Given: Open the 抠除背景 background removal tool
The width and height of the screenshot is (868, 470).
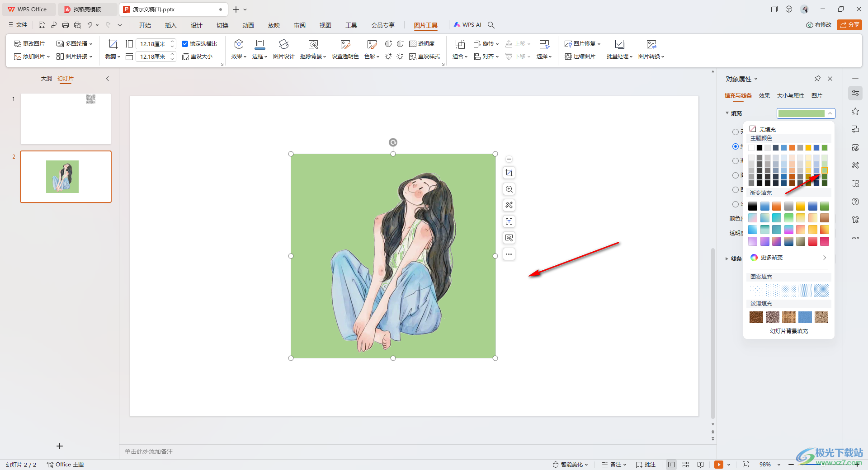Looking at the screenshot, I should click(x=313, y=44).
